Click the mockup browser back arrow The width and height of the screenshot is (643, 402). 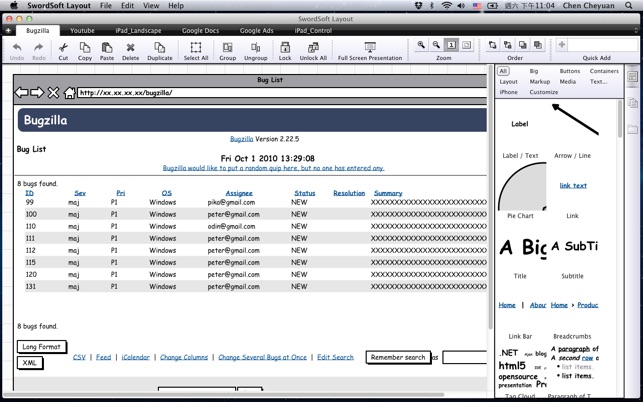(x=22, y=93)
